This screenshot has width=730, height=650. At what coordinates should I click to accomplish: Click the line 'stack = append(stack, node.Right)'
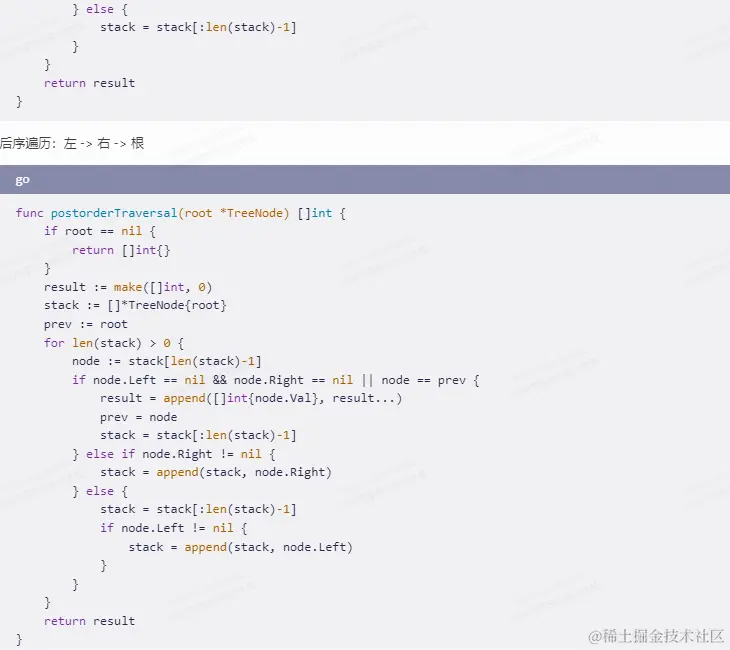[216, 472]
